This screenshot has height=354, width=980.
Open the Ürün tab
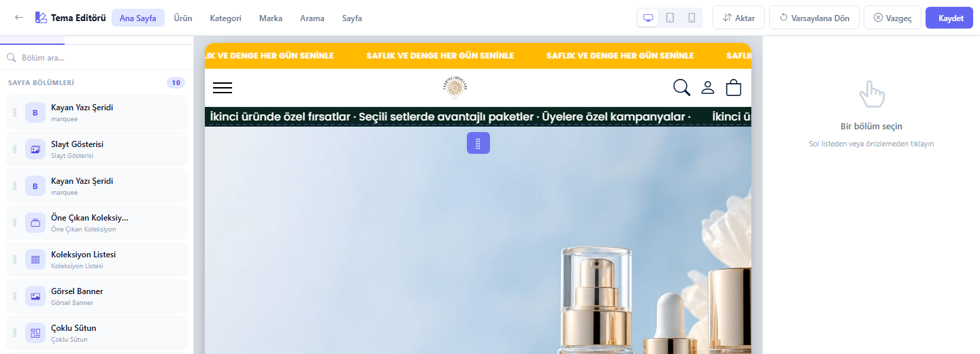tap(182, 18)
